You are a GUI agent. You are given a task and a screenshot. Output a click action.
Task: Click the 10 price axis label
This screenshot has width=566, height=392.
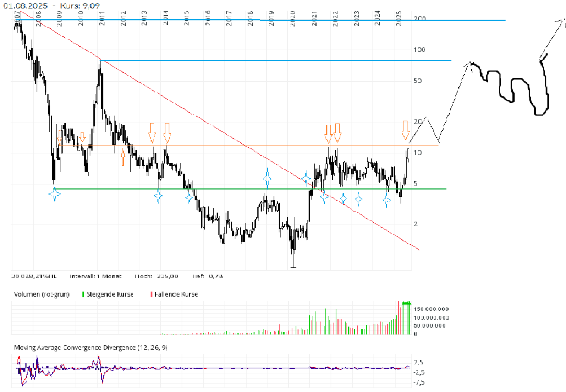point(418,152)
